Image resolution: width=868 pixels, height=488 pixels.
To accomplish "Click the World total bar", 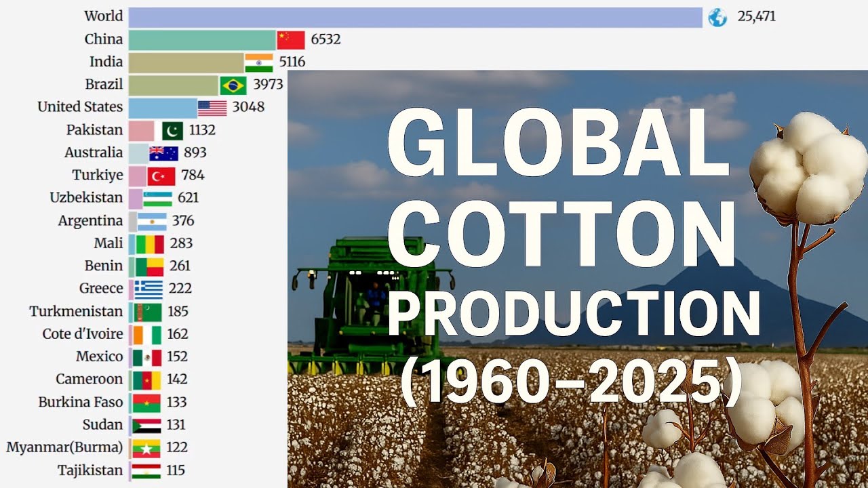I will click(415, 17).
